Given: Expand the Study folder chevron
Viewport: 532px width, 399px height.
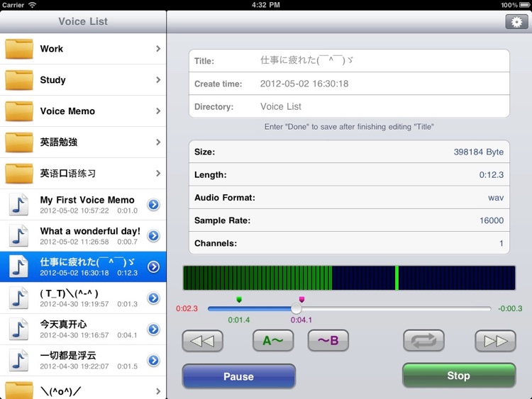Looking at the screenshot, I should tap(158, 80).
